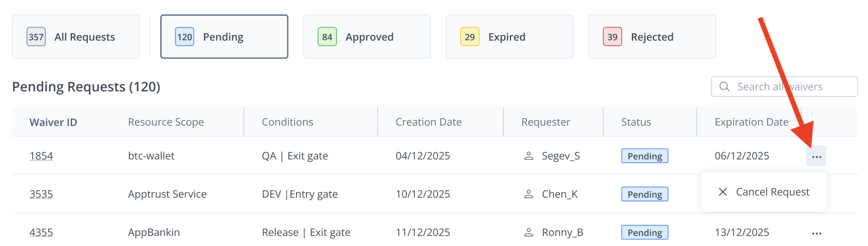Open waiver ID 4355 link
The height and width of the screenshot is (246, 868).
(41, 232)
